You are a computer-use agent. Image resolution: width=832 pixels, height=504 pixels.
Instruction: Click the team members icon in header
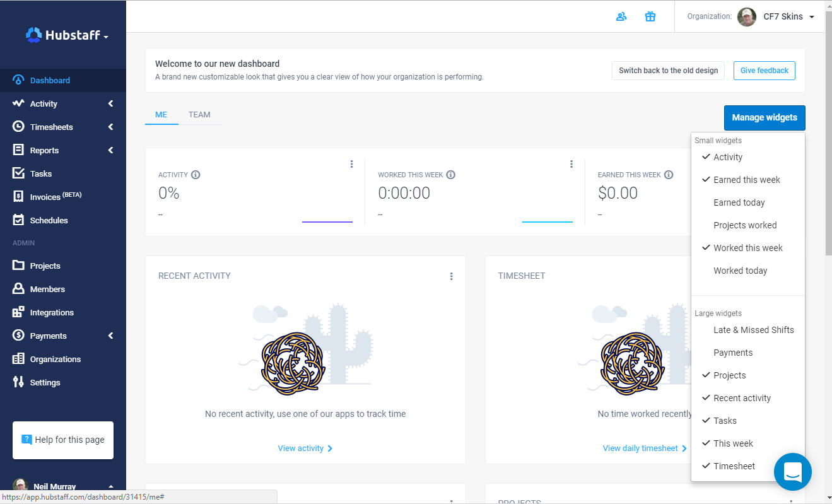(621, 16)
